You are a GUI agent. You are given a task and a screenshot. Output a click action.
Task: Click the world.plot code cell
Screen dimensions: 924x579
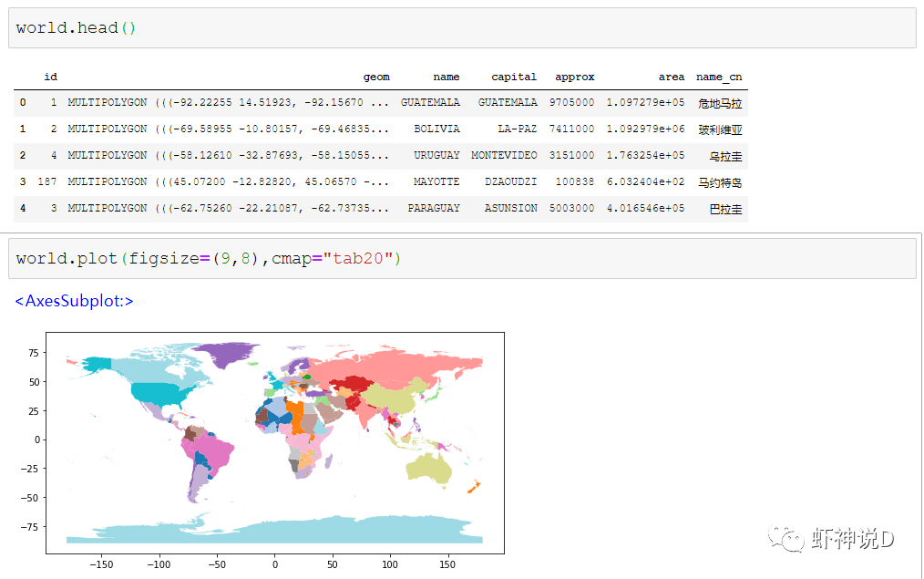[x=462, y=258]
